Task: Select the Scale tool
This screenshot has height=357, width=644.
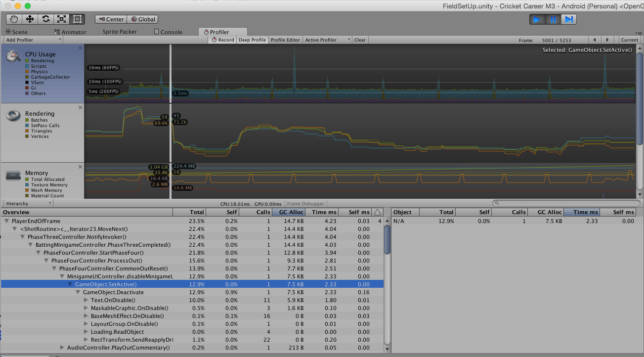Action: pos(62,19)
